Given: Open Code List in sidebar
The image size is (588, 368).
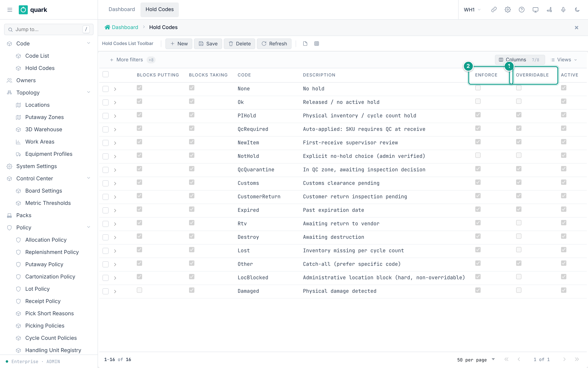Looking at the screenshot, I should [37, 56].
